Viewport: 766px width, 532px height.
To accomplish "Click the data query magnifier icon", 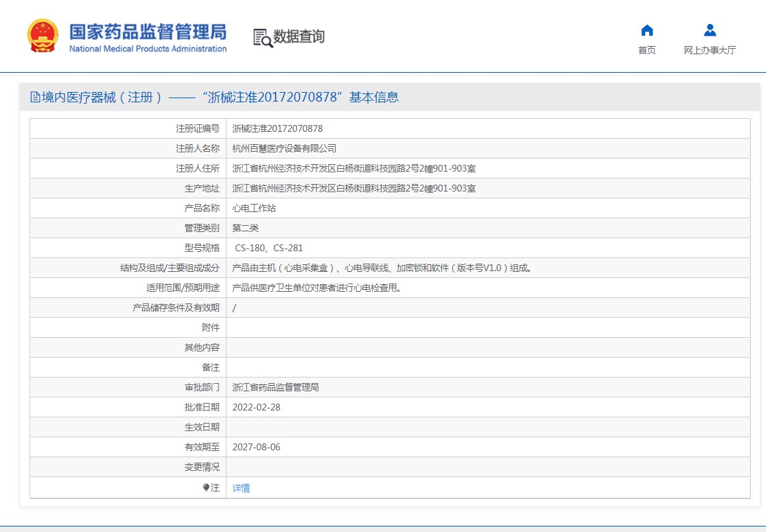I will (263, 38).
